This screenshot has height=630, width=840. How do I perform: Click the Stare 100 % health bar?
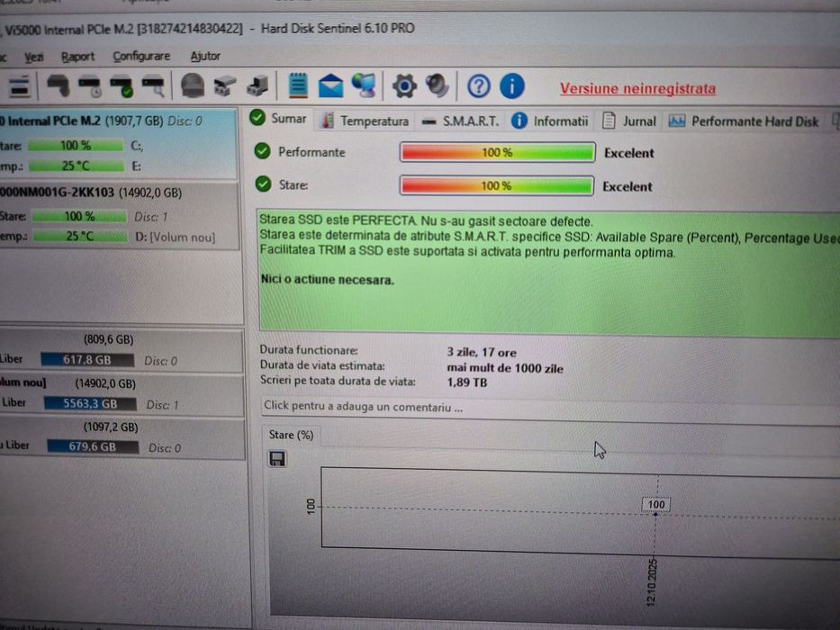point(497,186)
